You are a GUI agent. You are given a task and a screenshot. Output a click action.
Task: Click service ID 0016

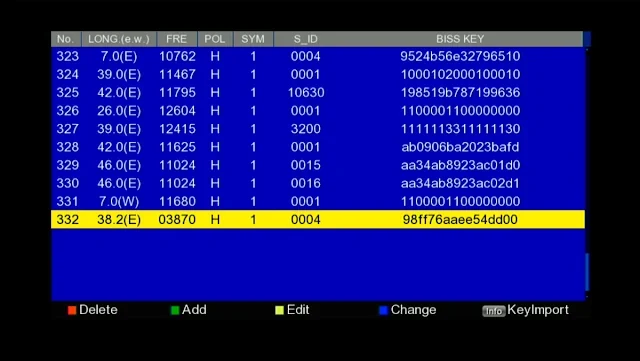coord(306,183)
